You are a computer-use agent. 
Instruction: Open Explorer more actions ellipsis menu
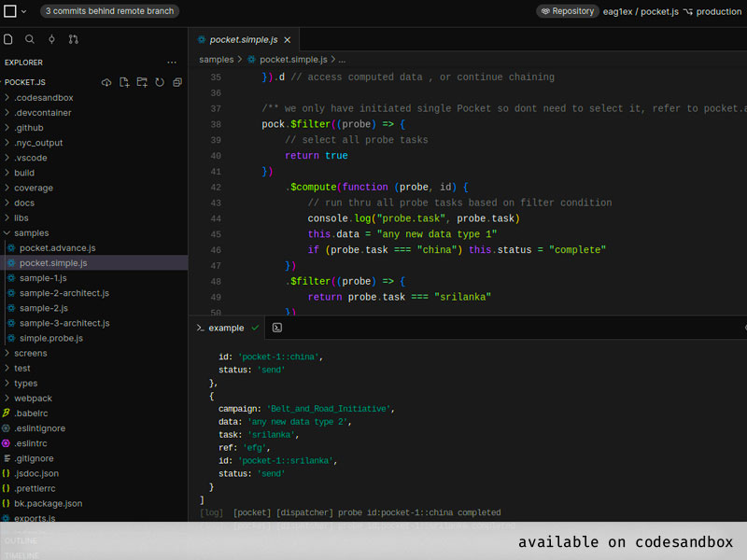(x=172, y=63)
